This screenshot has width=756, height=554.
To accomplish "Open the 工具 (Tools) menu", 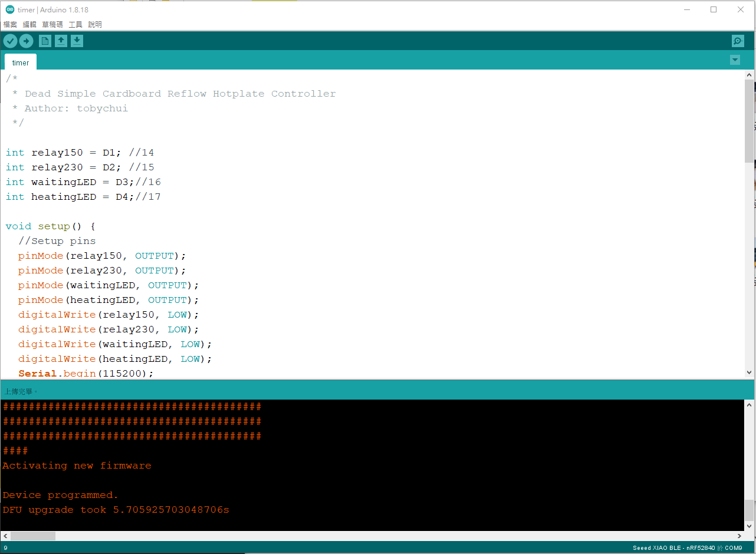I will pos(75,24).
